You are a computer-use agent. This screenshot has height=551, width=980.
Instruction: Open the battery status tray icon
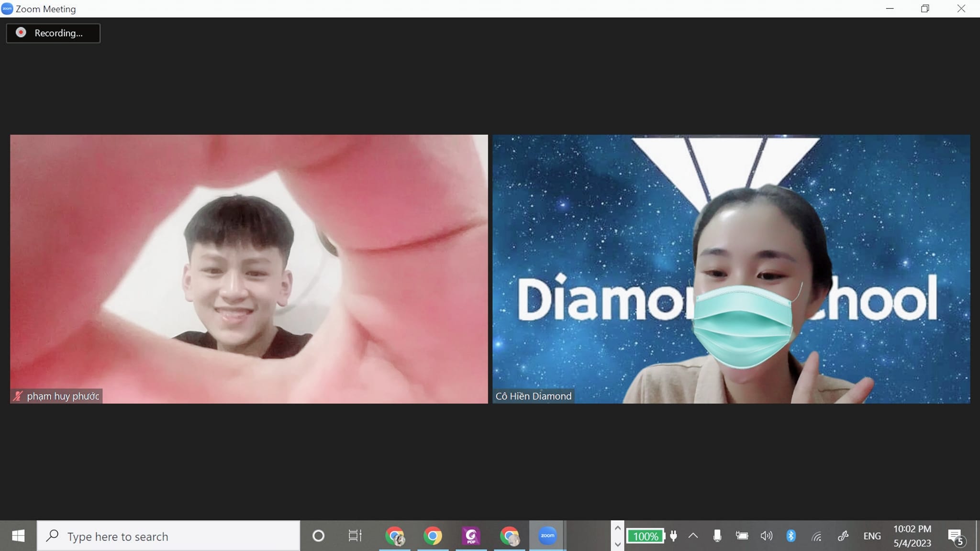742,536
